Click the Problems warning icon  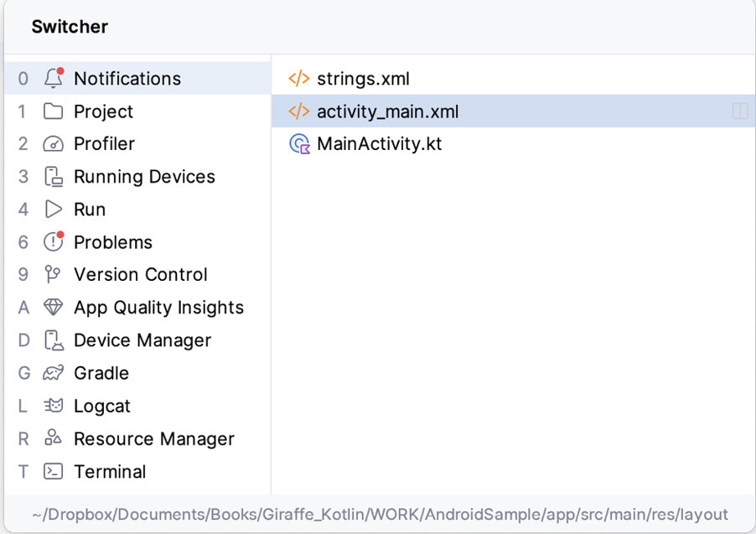(x=54, y=242)
